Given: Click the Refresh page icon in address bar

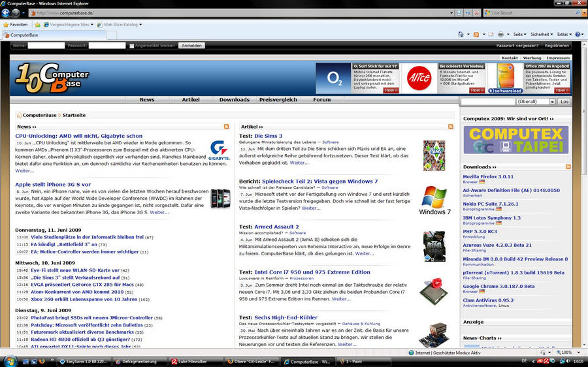Looking at the screenshot, I should tap(468, 13).
